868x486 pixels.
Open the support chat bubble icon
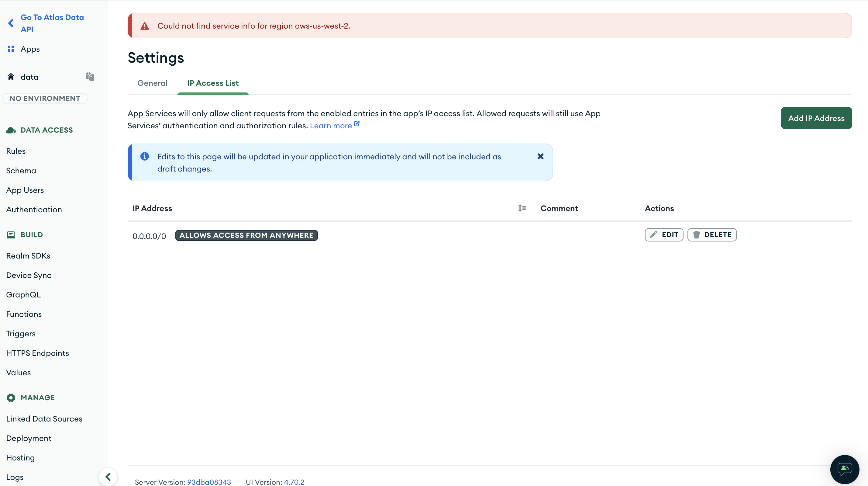click(844, 469)
